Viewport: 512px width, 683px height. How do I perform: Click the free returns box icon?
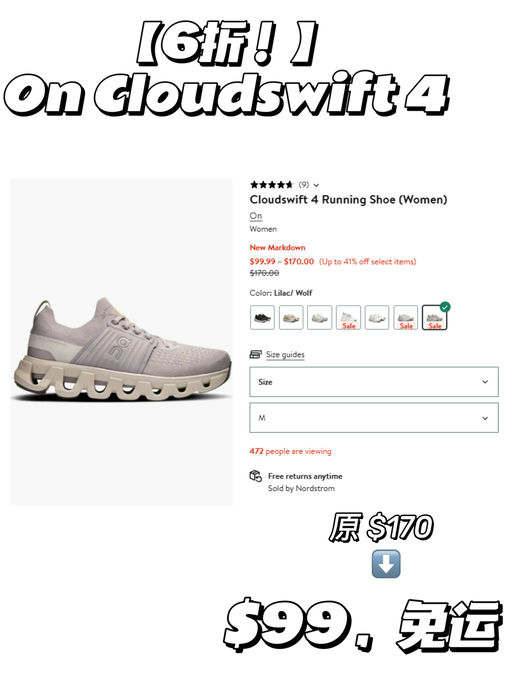point(256,476)
